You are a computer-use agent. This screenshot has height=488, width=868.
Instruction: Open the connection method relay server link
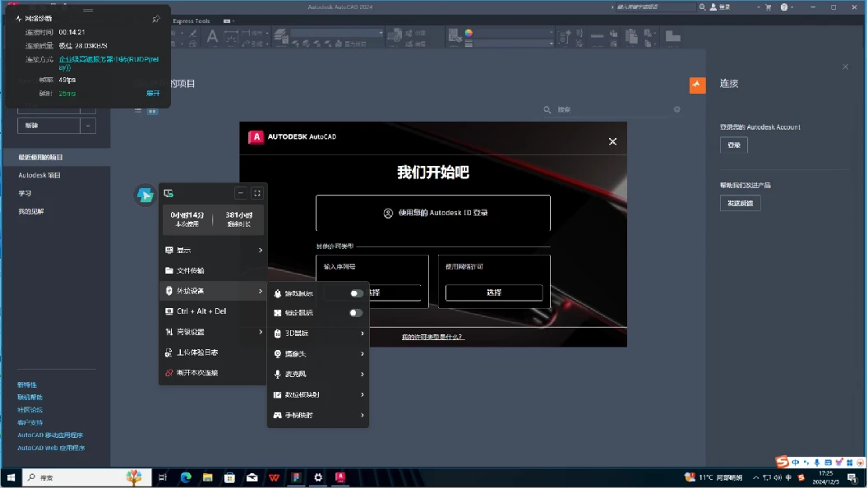click(x=109, y=63)
